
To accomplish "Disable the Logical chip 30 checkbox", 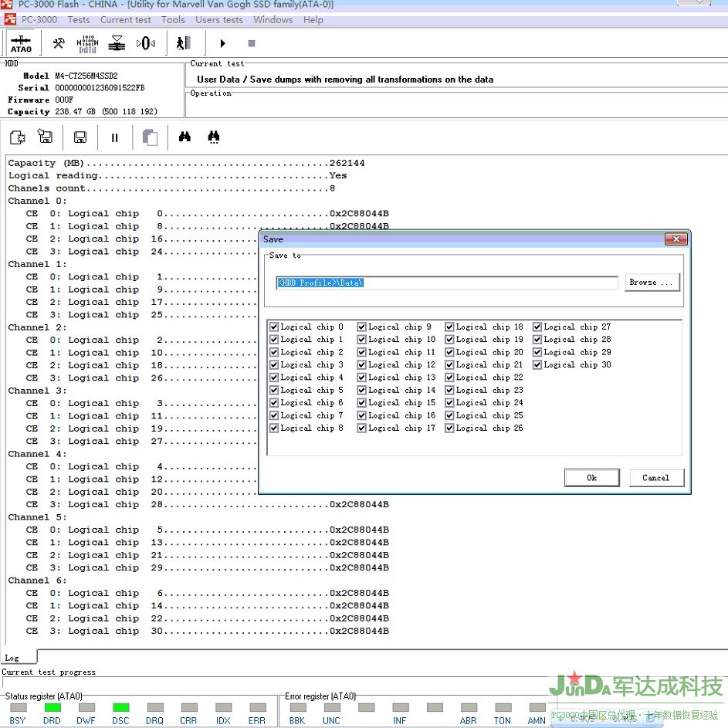I will pyautogui.click(x=537, y=365).
